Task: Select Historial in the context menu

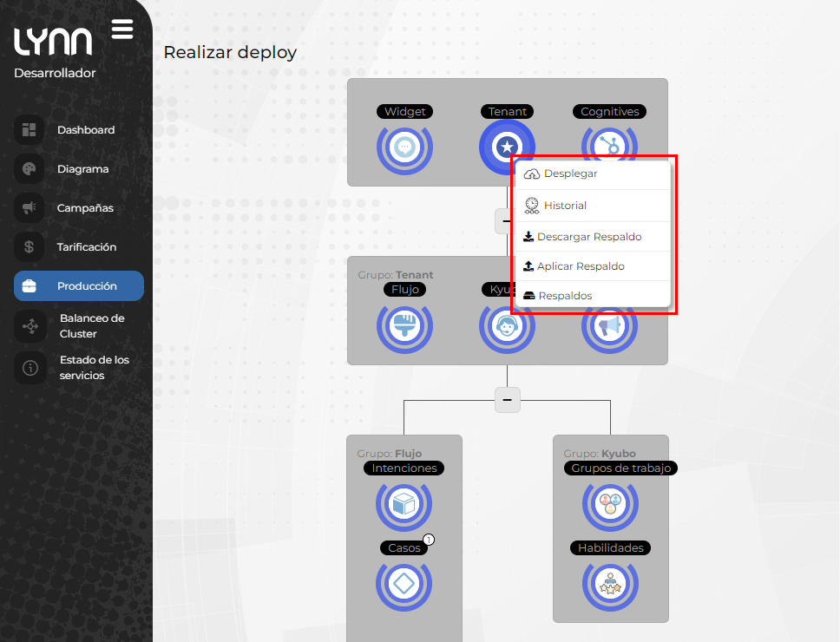Action: (565, 206)
